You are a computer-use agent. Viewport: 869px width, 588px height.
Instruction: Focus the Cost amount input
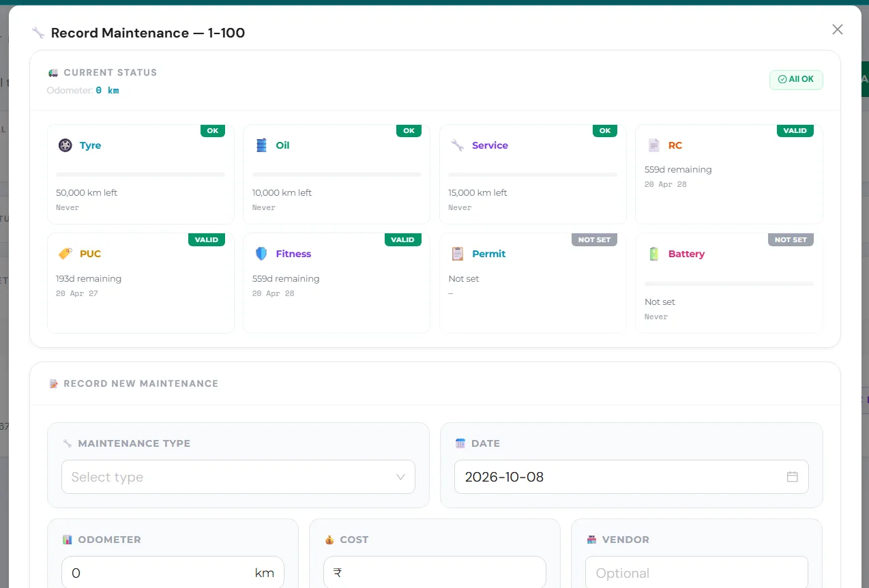(434, 573)
